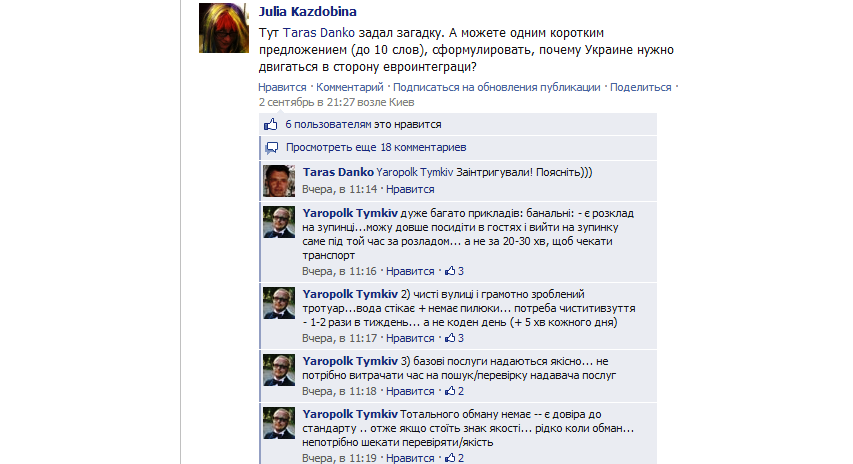Click like-count thumb on 11:19 comment
This screenshot has height=464, width=853.
[x=450, y=457]
